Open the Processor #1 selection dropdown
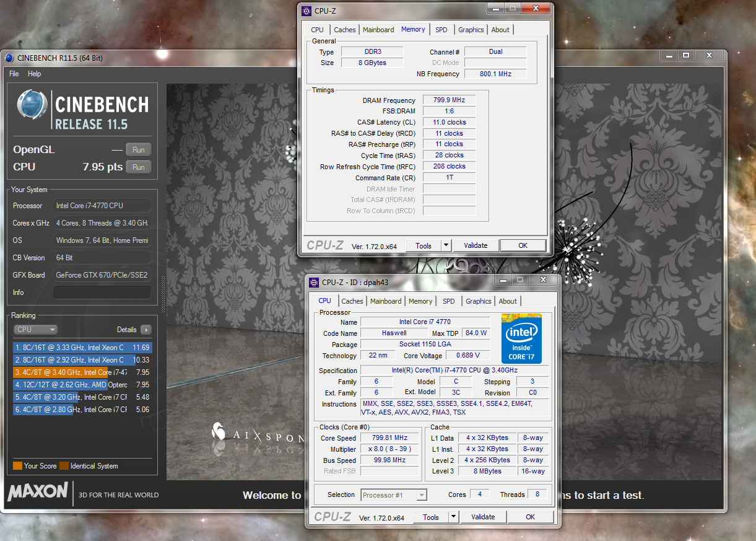The height and width of the screenshot is (541, 756). (394, 495)
